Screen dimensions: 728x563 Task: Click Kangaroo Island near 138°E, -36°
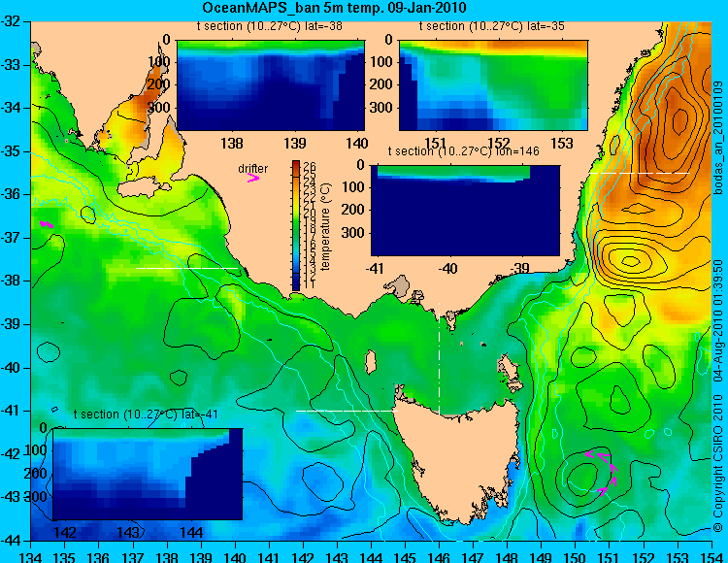(145, 188)
